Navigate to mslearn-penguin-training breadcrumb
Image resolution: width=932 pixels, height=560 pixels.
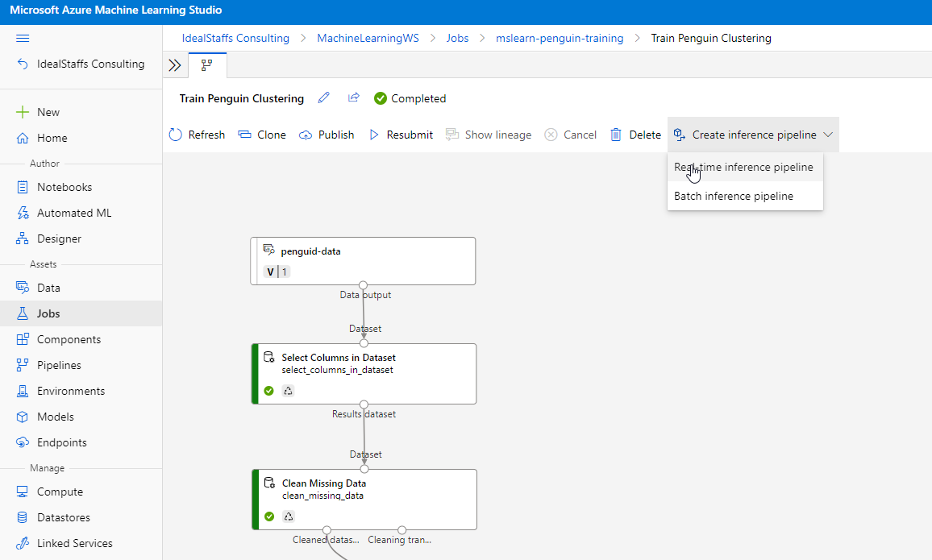click(560, 38)
